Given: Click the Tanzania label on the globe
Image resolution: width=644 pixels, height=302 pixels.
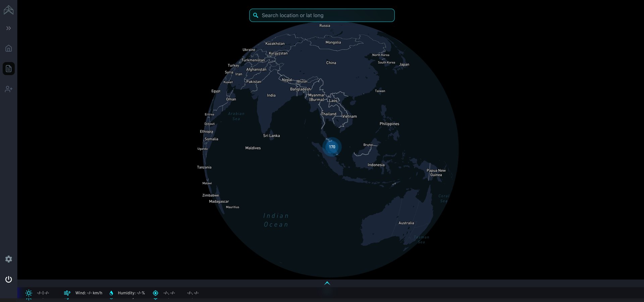Looking at the screenshot, I should pos(204,167).
